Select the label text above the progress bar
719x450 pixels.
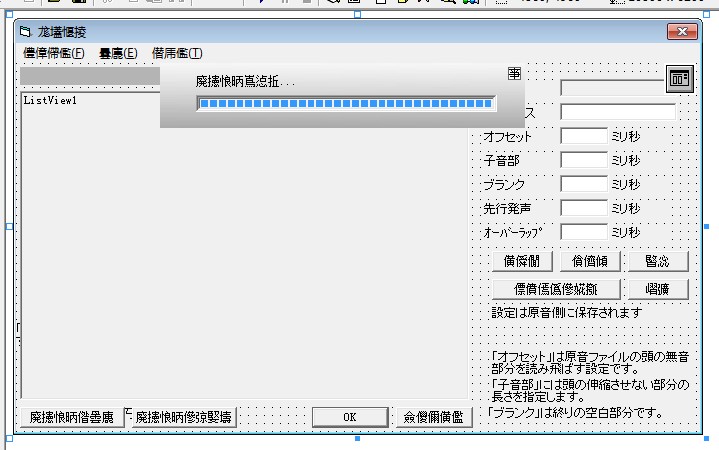tap(245, 82)
